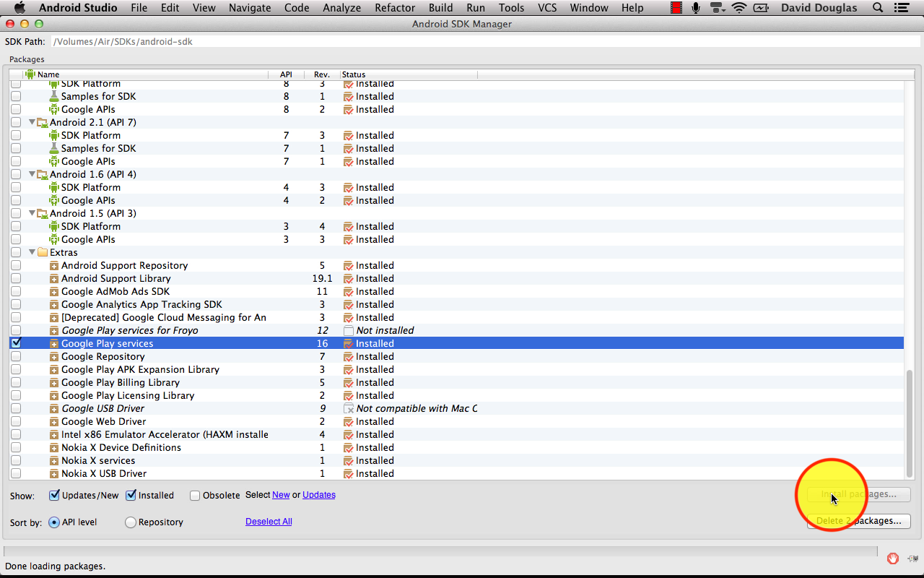Viewport: 924px width, 578px height.
Task: Click installed status icon for Google Repository
Action: pyautogui.click(x=349, y=357)
